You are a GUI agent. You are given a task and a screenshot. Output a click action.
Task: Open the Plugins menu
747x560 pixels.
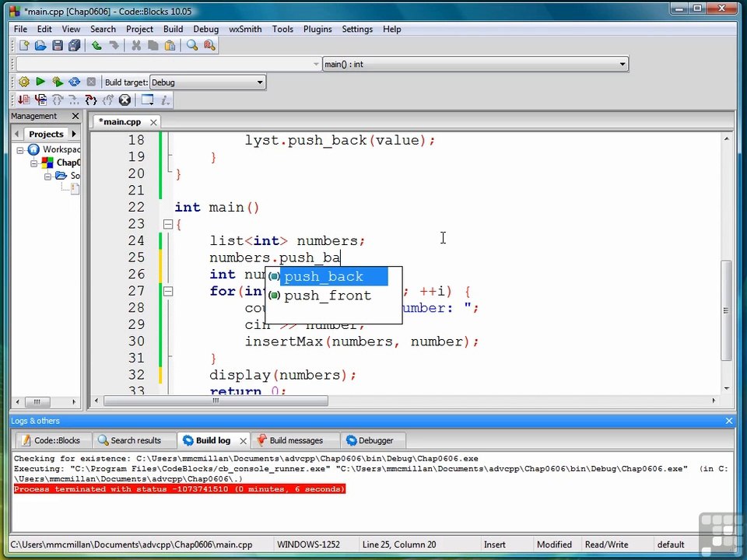pyautogui.click(x=317, y=29)
